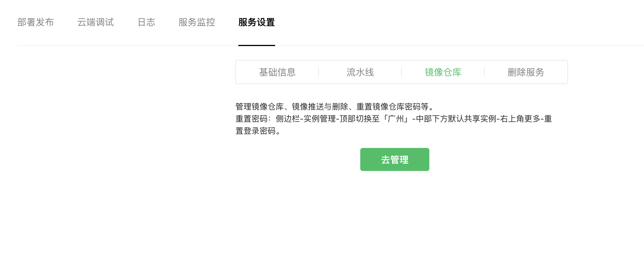Viewport: 644px width, 270px height.
Task: Launch cloud debugging via 云端调试
Action: (96, 22)
